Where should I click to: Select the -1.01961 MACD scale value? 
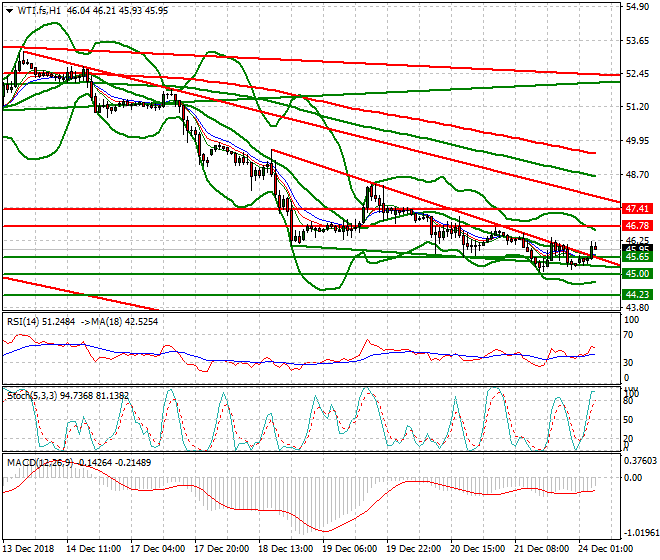click(x=641, y=533)
